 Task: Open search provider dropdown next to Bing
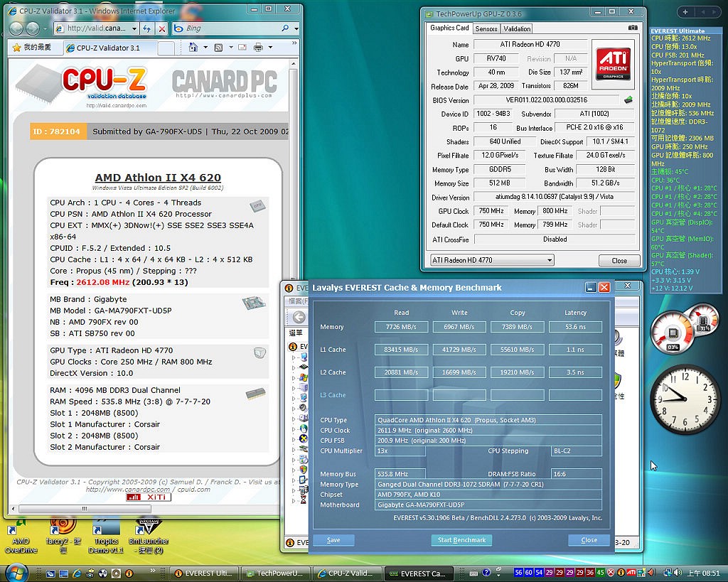(296, 28)
